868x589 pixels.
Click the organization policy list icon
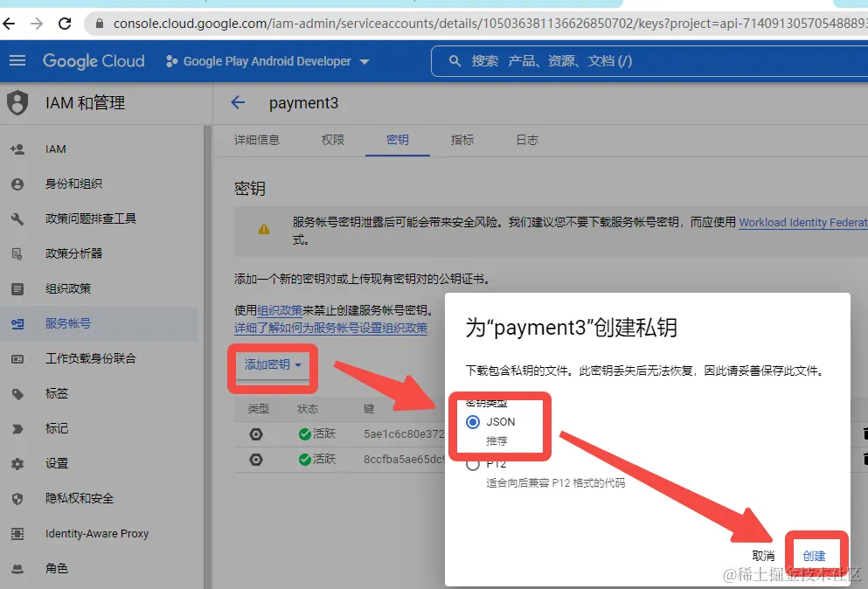click(17, 288)
